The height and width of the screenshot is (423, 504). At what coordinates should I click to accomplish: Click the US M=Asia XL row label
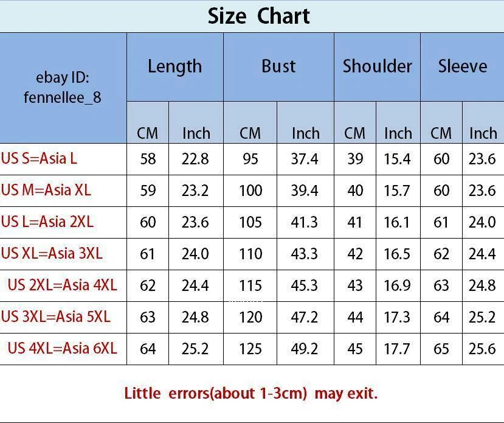(46, 190)
